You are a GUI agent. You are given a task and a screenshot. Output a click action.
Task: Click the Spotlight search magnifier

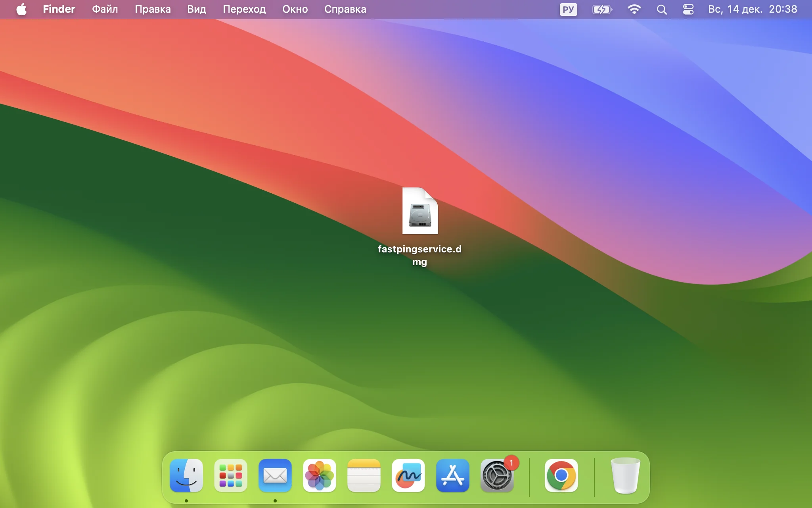pos(661,9)
